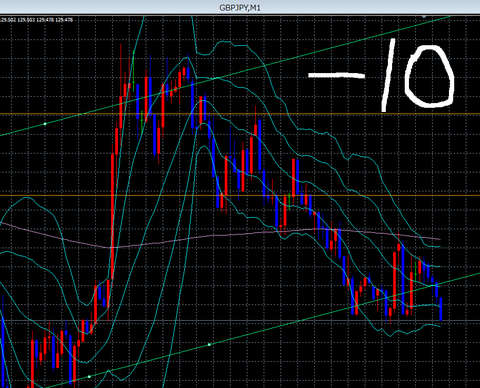Viewport: 480px width, 388px height.
Task: Select the lower orange horizontal line
Action: (x=240, y=196)
